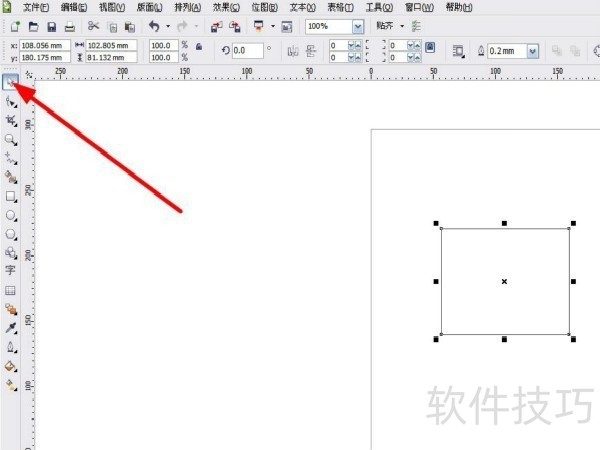Click the height field 81.132 mm
The height and width of the screenshot is (450, 600).
click(111, 57)
